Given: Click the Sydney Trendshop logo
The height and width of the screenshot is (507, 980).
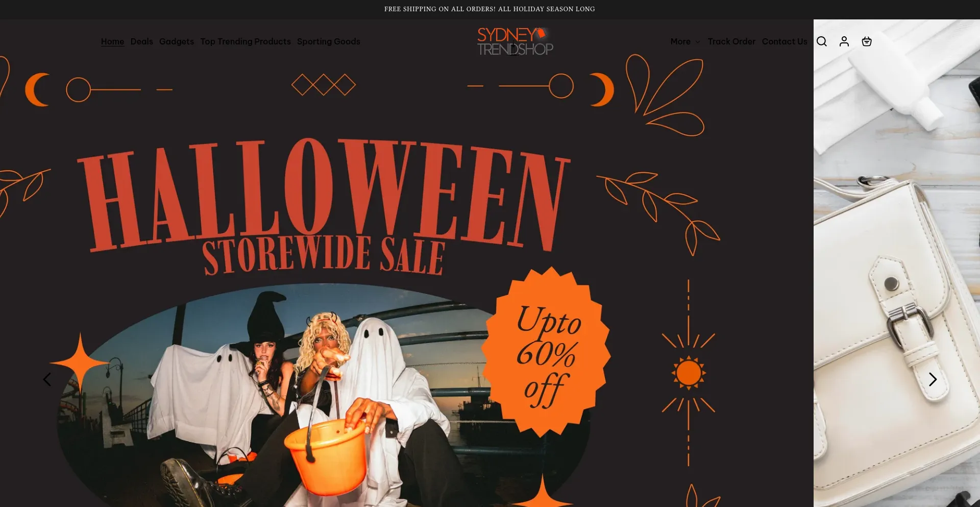Looking at the screenshot, I should pyautogui.click(x=515, y=41).
